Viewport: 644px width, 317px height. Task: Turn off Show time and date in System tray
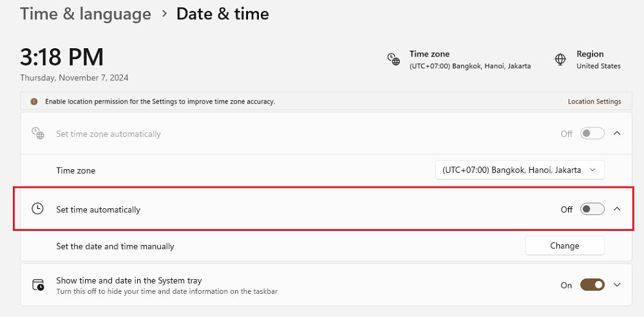pyautogui.click(x=592, y=285)
